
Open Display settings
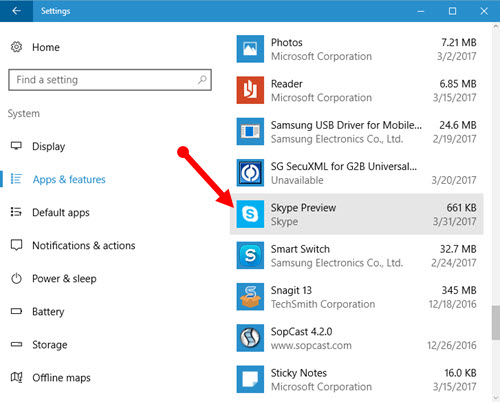(x=48, y=146)
